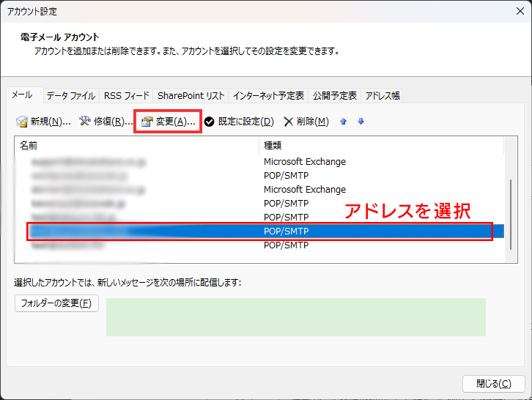The image size is (532, 400).
Task: Move account down with blue arrow
Action: click(x=361, y=122)
